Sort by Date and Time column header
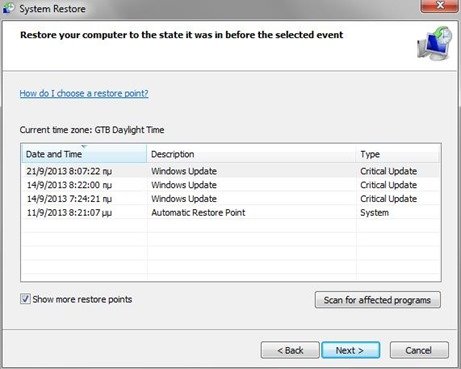This screenshot has width=461, height=369. [x=84, y=154]
